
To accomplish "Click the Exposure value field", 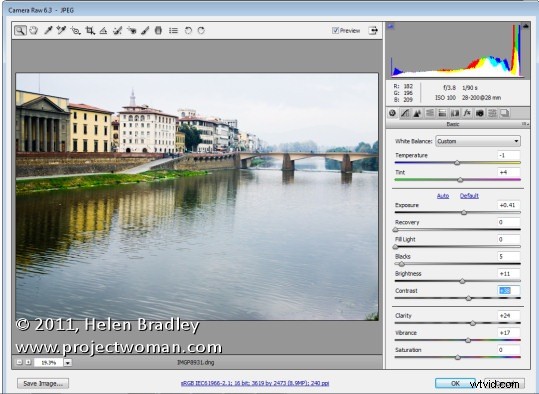I will [508, 205].
